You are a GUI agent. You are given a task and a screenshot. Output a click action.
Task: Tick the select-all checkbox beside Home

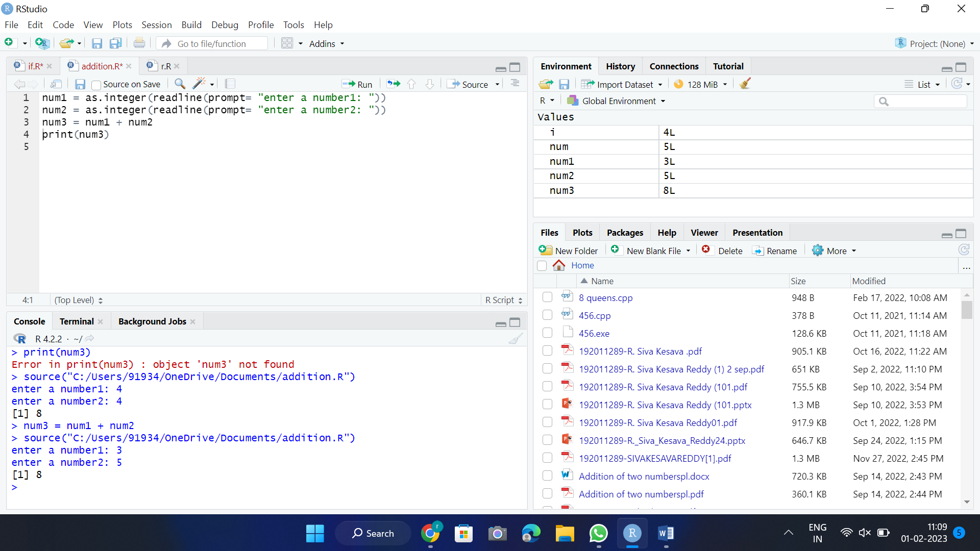click(x=542, y=266)
